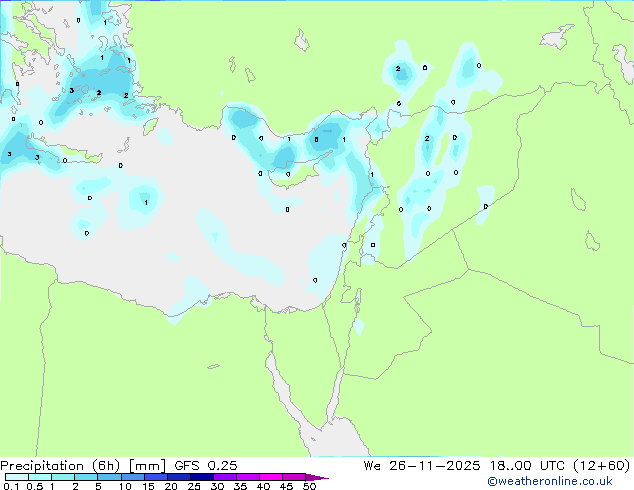
Task: Select the 10–15 mm legend color swatch
Action: [132, 477]
